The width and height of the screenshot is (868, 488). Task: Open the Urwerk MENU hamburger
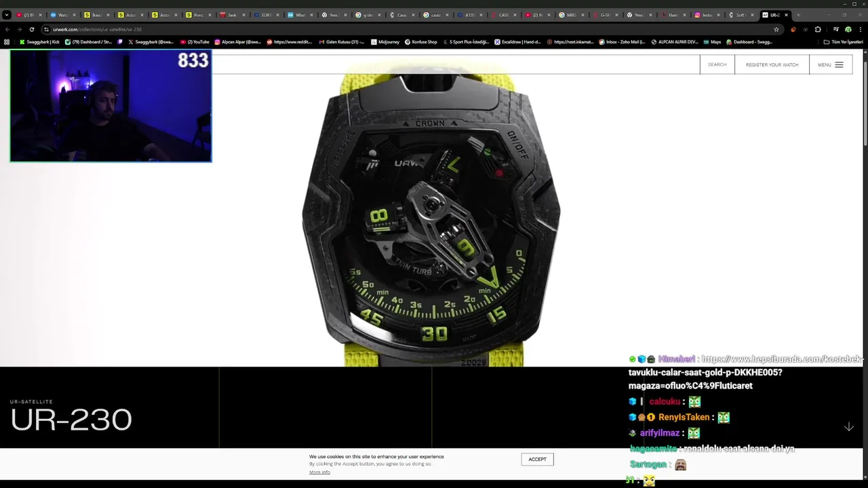(831, 64)
